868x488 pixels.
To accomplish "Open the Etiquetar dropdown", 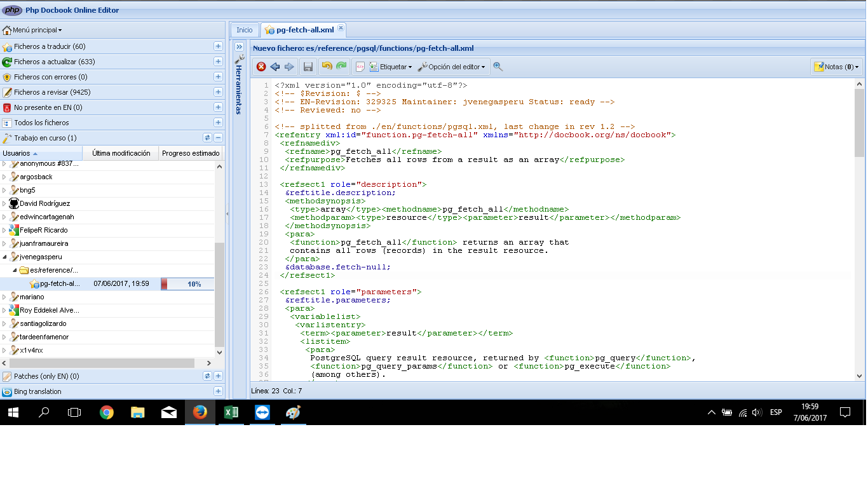I will click(391, 67).
